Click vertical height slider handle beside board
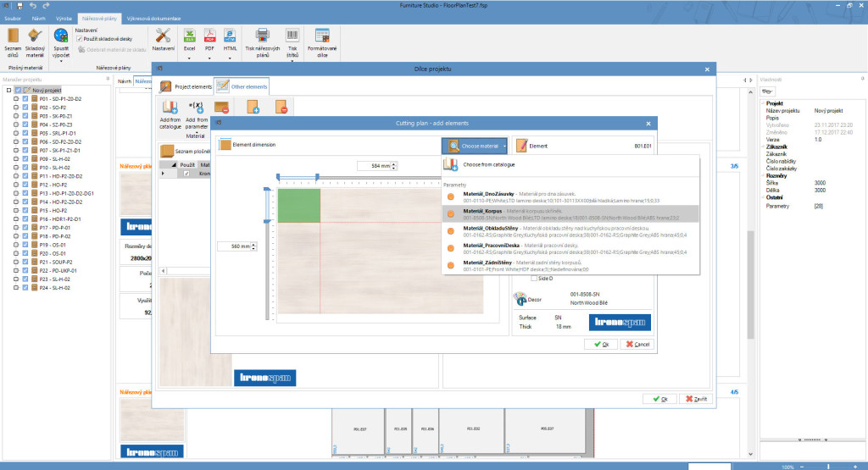This screenshot has width=868, height=470. [267, 221]
